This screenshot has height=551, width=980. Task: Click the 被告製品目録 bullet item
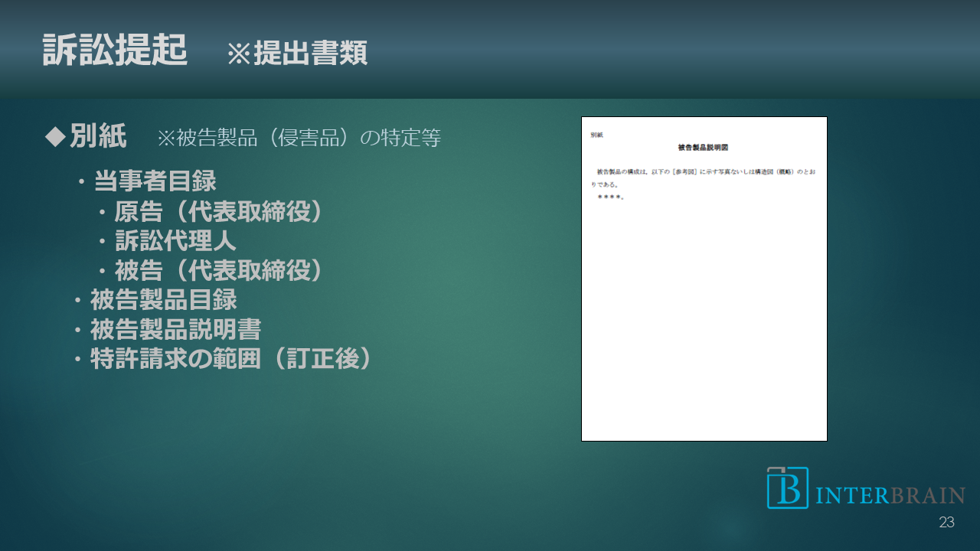click(x=163, y=299)
